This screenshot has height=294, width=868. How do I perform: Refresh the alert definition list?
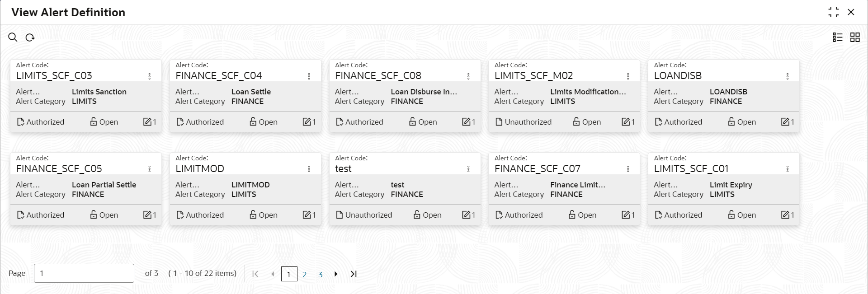point(30,37)
